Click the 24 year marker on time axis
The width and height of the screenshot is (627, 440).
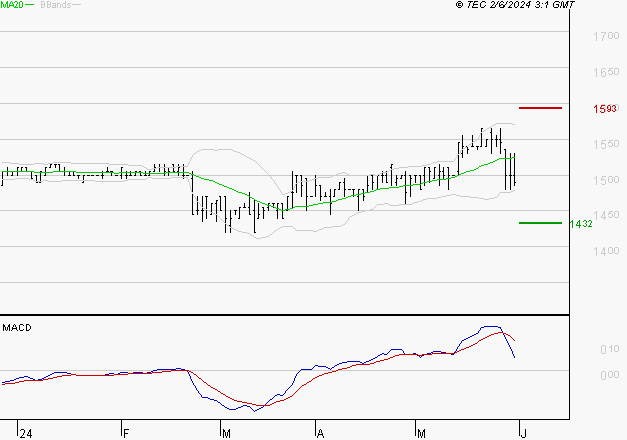26,434
